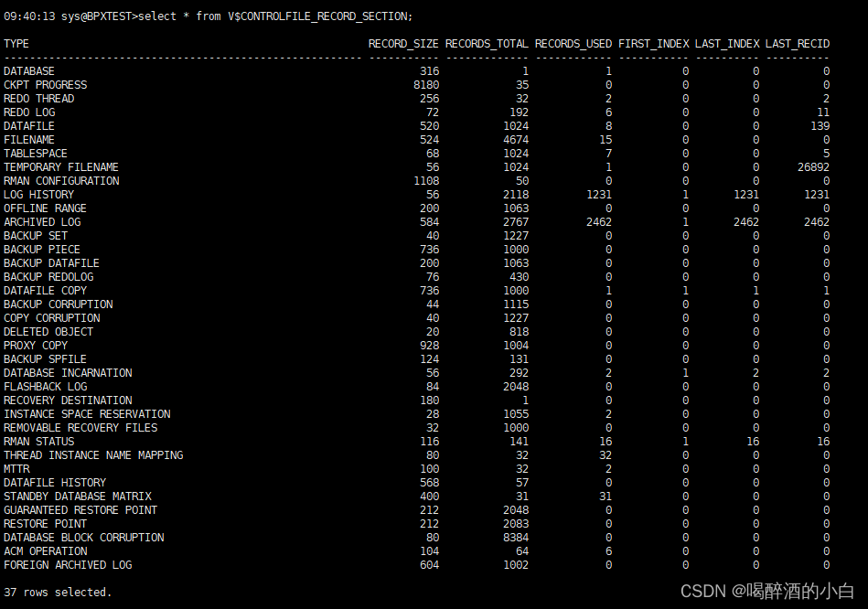Click record size 1108 in RMAN CONFIGURATION row
The height and width of the screenshot is (609, 868).
[426, 181]
